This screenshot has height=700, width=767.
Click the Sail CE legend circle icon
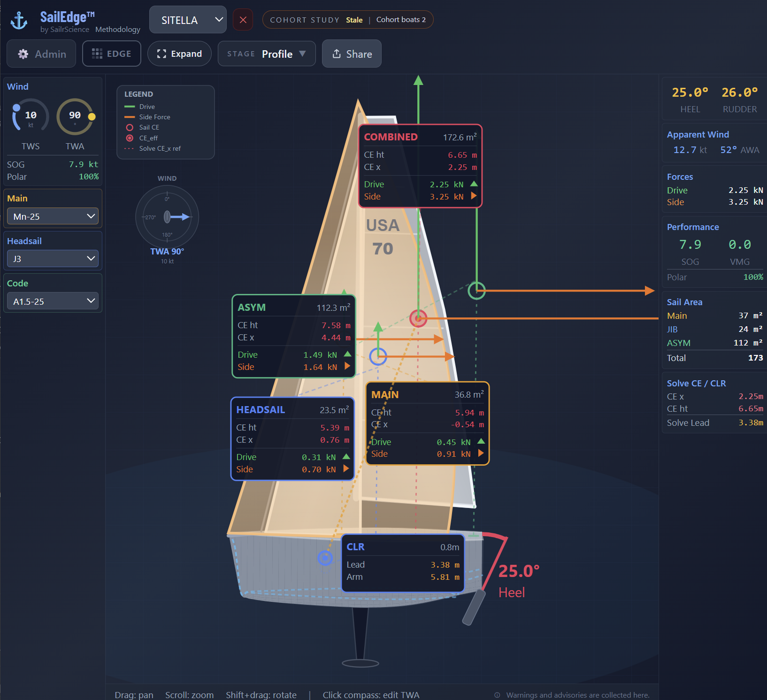[x=130, y=127]
